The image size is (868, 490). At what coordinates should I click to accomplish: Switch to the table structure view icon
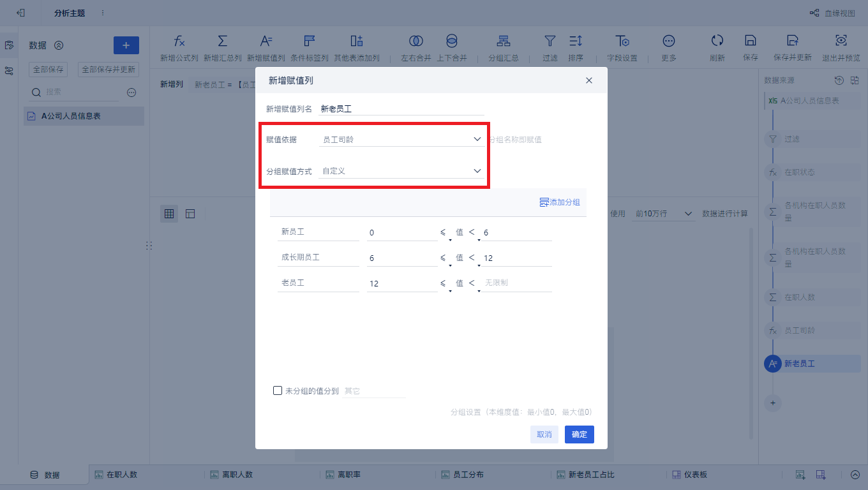point(190,214)
